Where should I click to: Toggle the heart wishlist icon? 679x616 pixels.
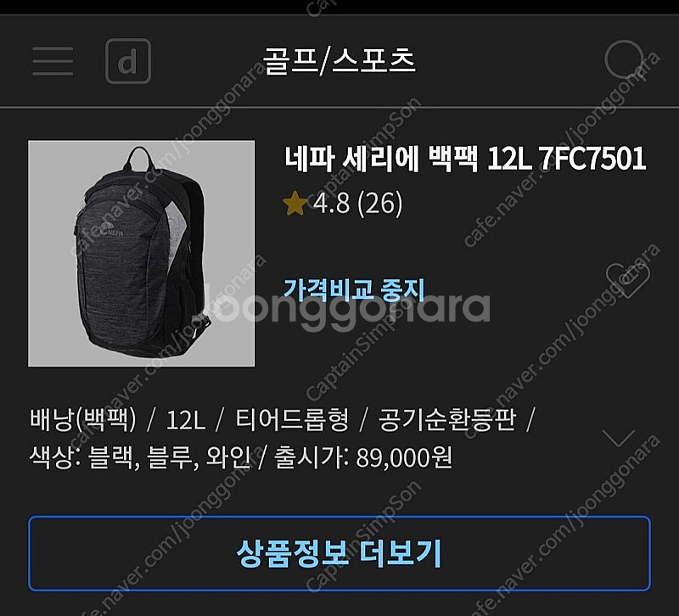[x=628, y=280]
